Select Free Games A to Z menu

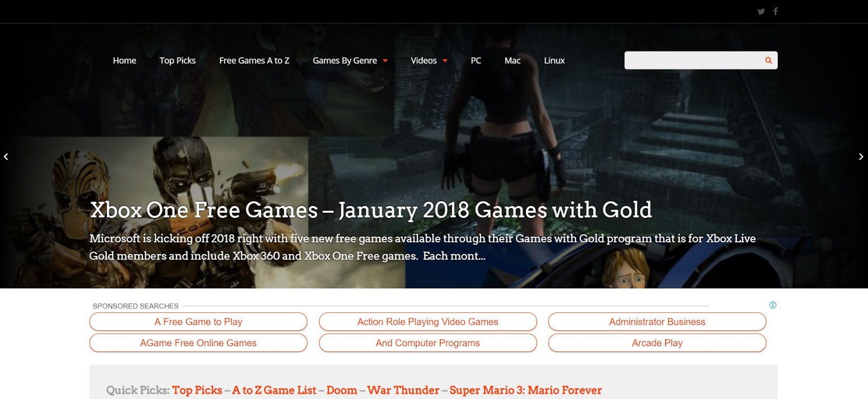tap(254, 61)
